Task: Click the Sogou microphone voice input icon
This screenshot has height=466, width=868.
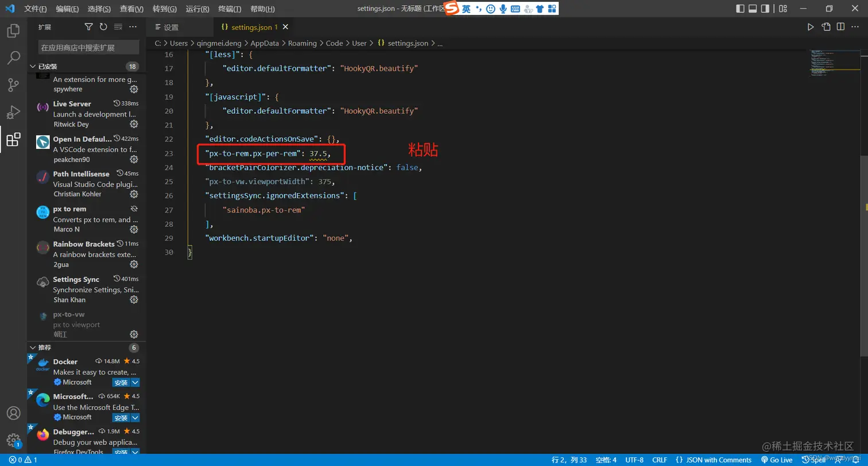Action: 503,9
